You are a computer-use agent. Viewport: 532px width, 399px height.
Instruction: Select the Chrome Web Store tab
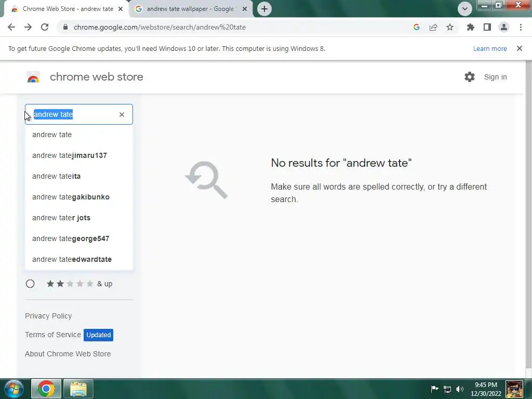click(x=67, y=9)
